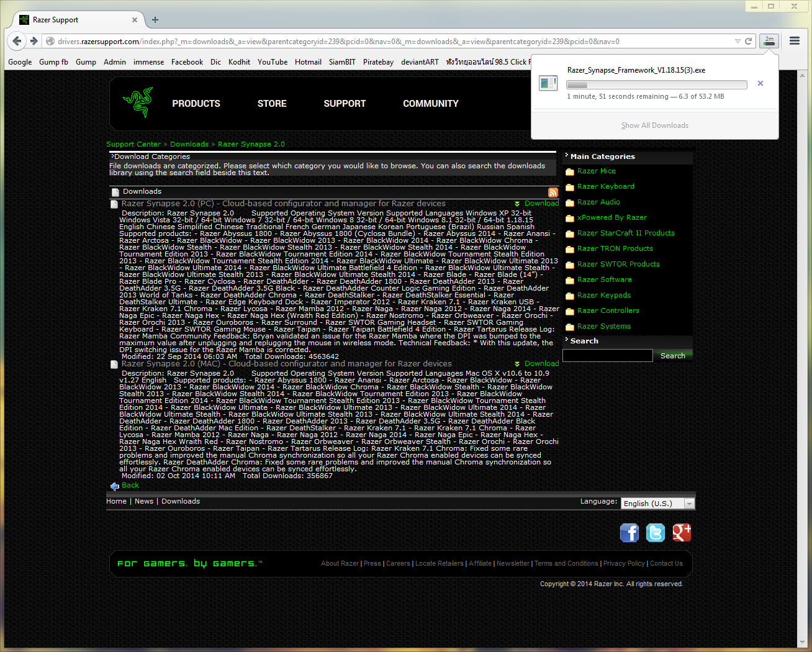Click the address bar site globe icon
The height and width of the screenshot is (652, 812).
(50, 41)
